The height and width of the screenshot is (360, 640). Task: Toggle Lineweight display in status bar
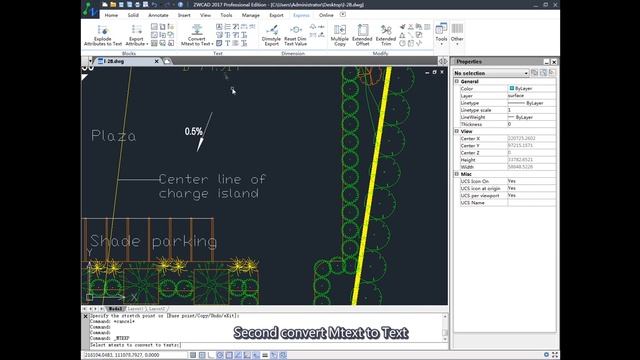[x=265, y=355]
